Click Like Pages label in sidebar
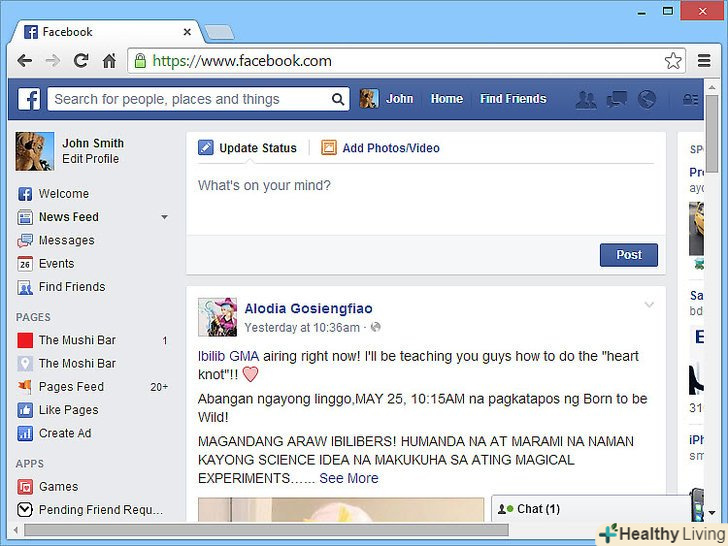 pyautogui.click(x=69, y=410)
